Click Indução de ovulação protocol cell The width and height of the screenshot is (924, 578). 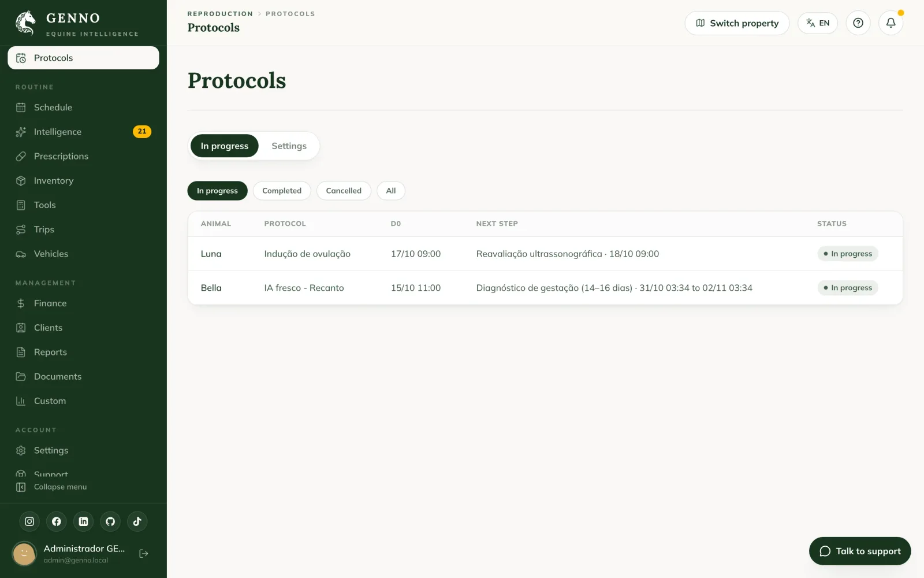pyautogui.click(x=307, y=254)
